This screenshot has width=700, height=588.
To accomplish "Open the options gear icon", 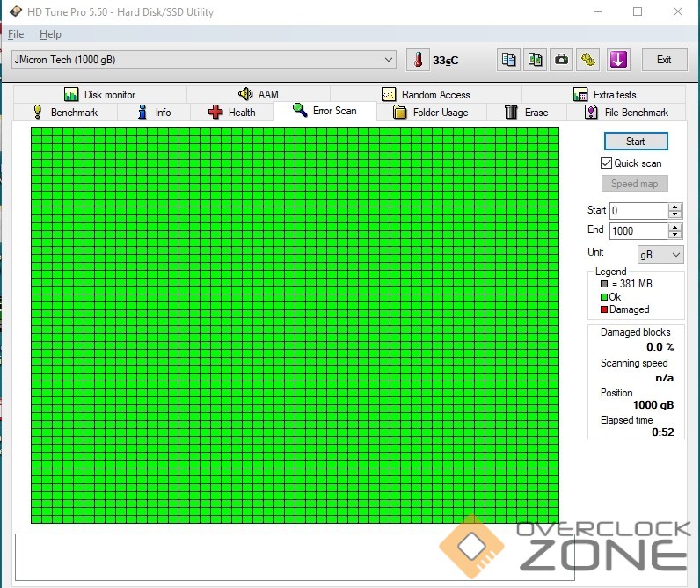I will (588, 60).
